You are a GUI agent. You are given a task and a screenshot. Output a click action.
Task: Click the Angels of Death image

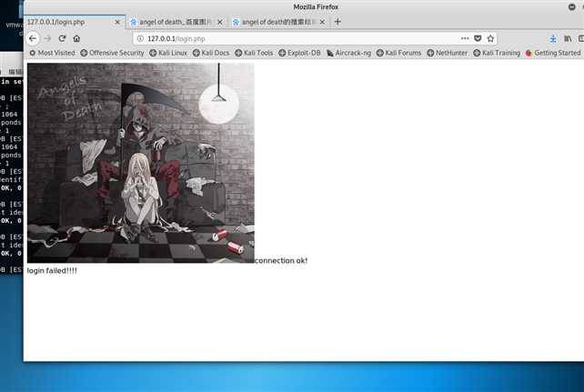coord(141,163)
